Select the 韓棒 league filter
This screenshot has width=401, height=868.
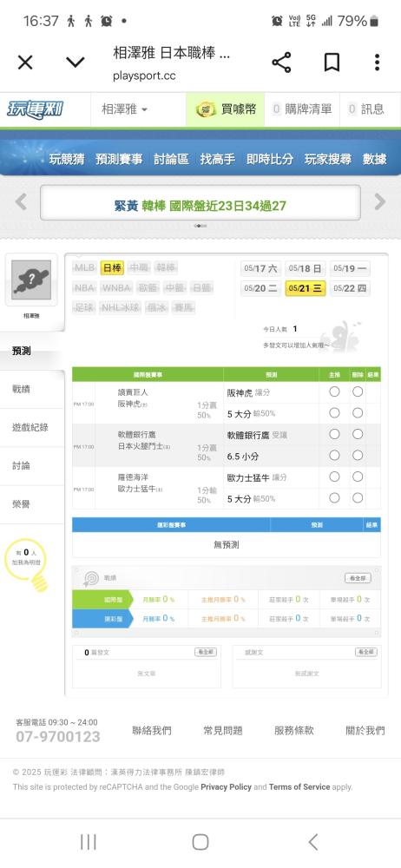pos(166,268)
